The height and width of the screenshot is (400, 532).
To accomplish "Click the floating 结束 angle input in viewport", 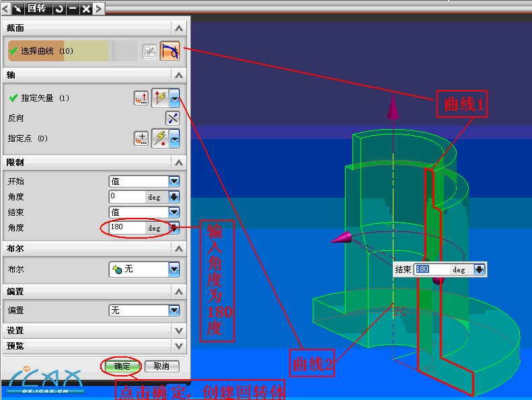I will pos(430,270).
